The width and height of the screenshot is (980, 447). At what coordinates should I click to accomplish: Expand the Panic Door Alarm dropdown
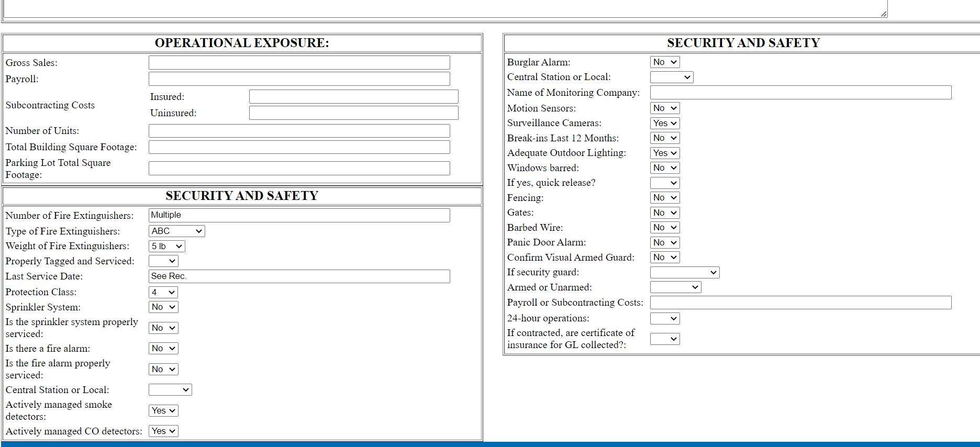pyautogui.click(x=665, y=242)
